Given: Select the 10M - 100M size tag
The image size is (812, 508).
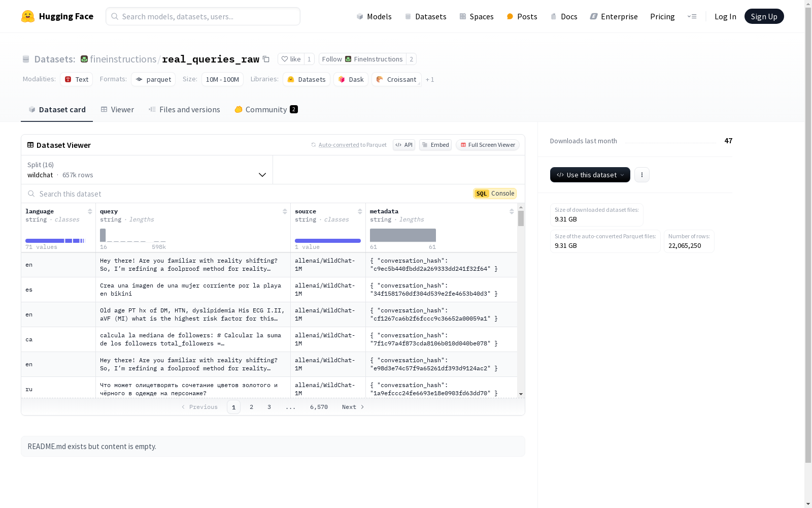Looking at the screenshot, I should point(222,79).
